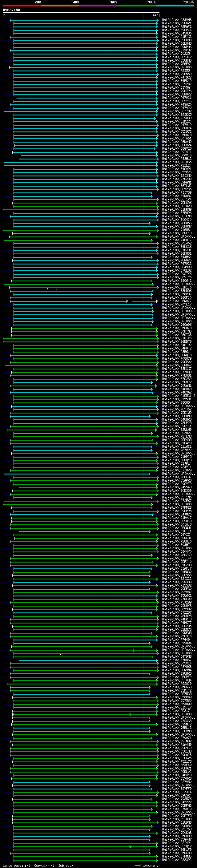This screenshot has width=197, height=868.
Task: Click hit UniRef100_Q90380
Action: click(177, 582)
